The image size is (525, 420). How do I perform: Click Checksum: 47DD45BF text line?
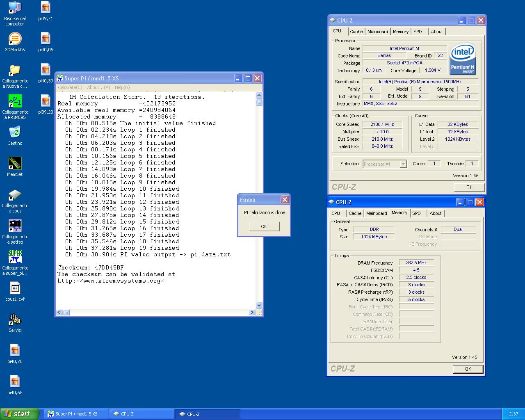91,267
